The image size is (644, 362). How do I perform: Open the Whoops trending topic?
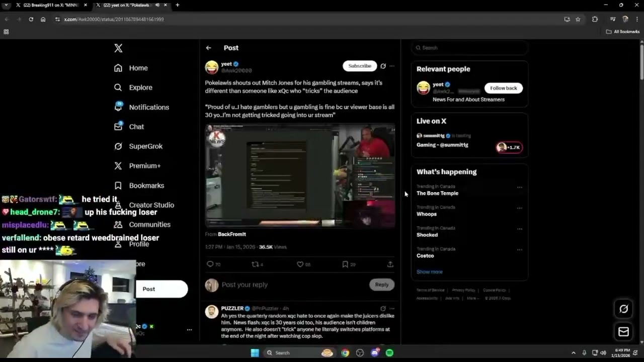tap(427, 214)
